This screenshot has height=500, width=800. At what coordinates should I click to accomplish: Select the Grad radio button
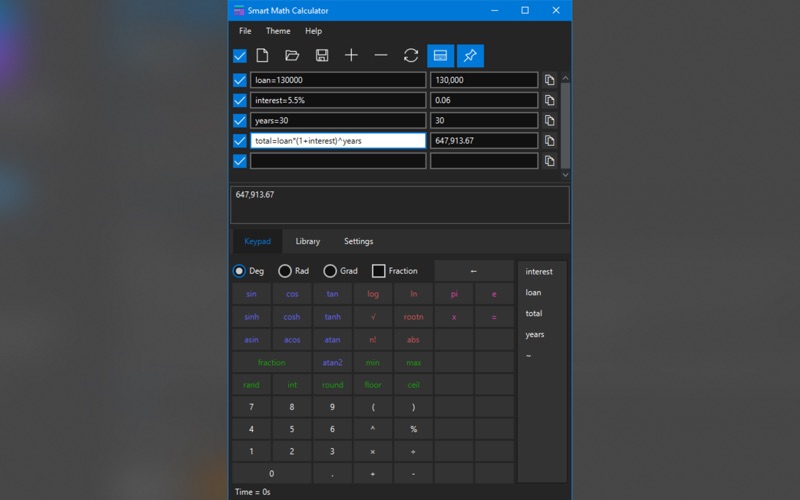[330, 271]
